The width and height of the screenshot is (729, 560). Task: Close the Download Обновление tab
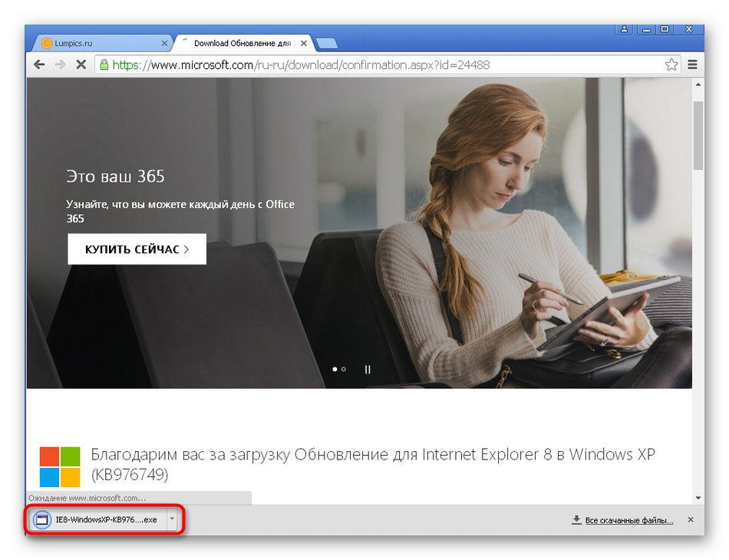[304, 43]
